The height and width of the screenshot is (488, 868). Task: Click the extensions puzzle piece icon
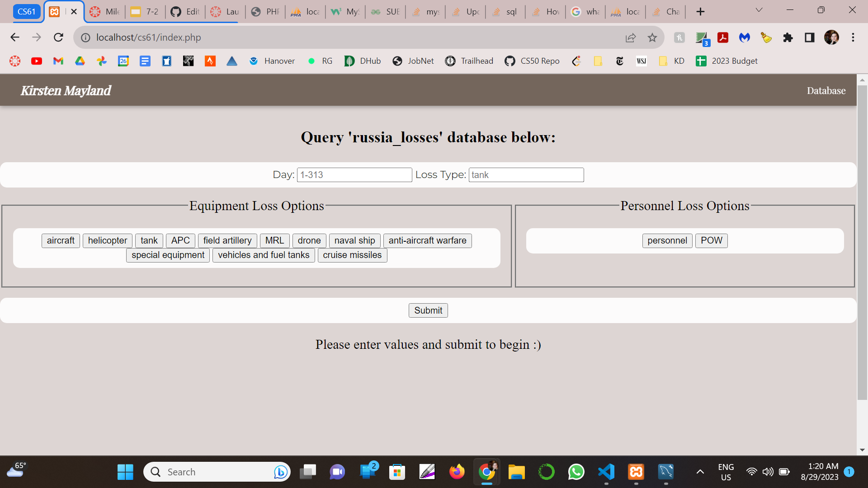coord(788,37)
